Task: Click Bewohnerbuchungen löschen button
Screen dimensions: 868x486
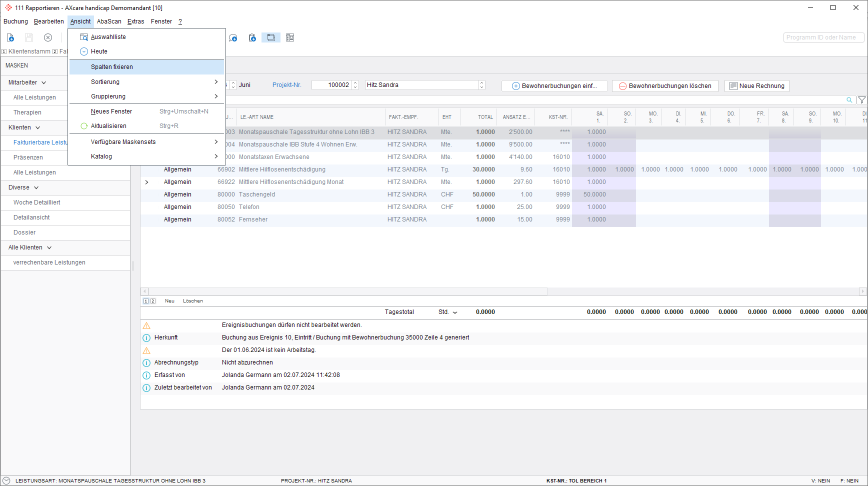Action: click(665, 86)
